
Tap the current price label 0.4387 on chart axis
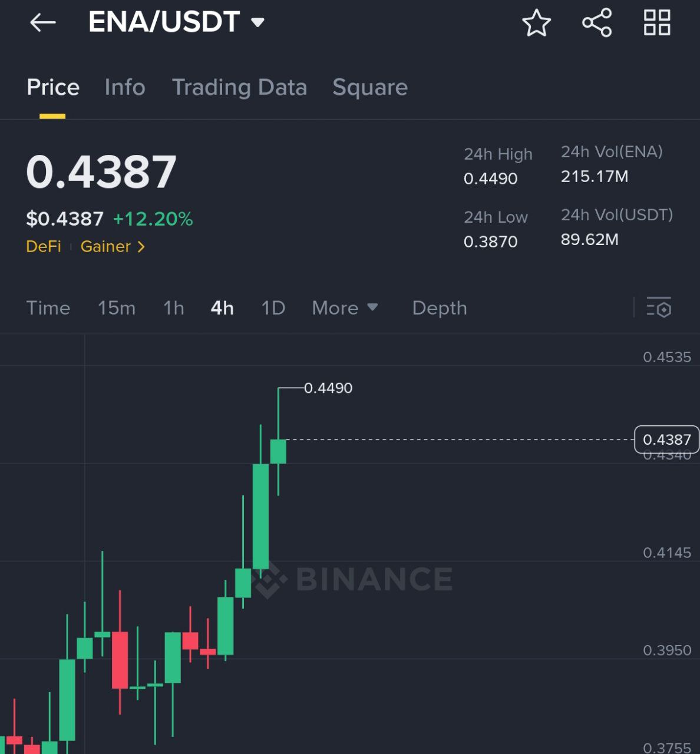[x=666, y=439]
